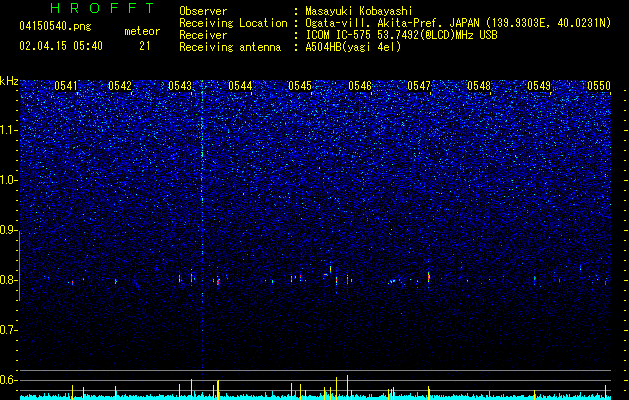The height and width of the screenshot is (400, 629).
Task: Click the 'Observer' field label
Action: click(x=203, y=11)
